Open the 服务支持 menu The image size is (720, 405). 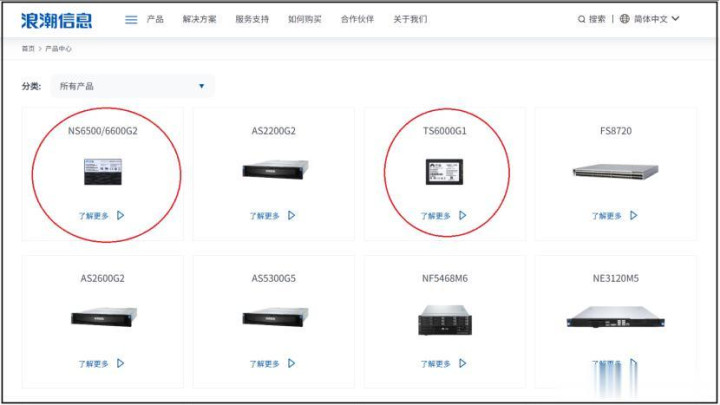[252, 19]
